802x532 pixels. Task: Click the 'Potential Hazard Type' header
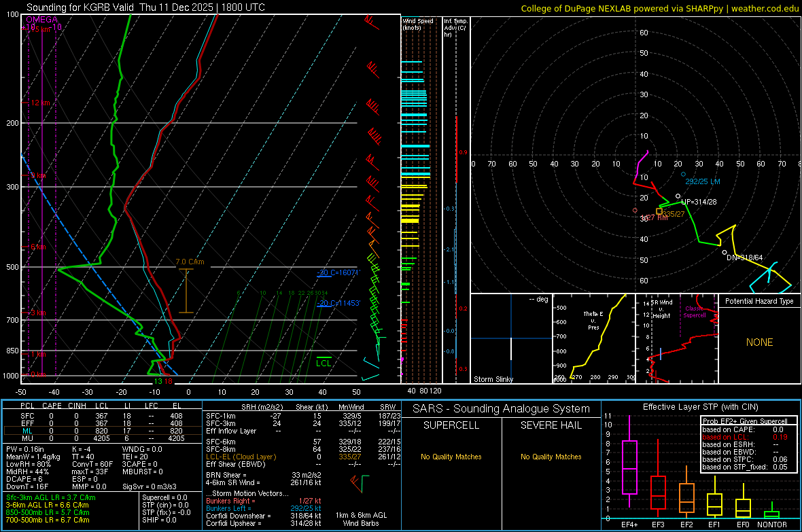[x=760, y=301]
